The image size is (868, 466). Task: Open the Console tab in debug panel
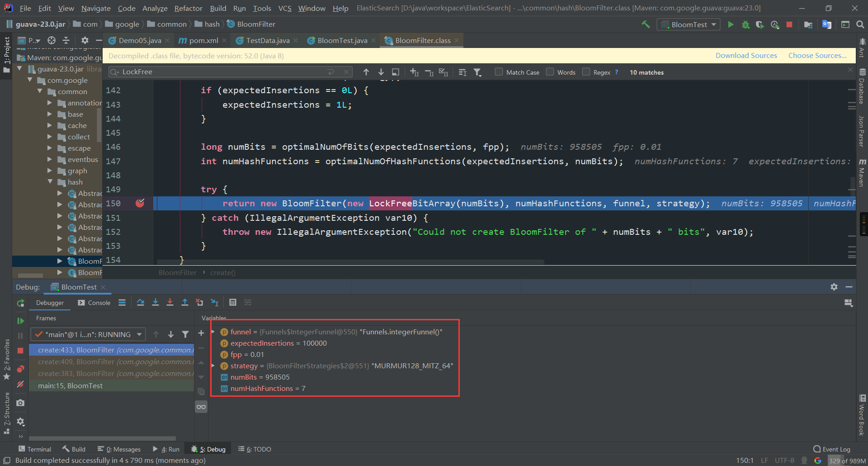(94, 303)
